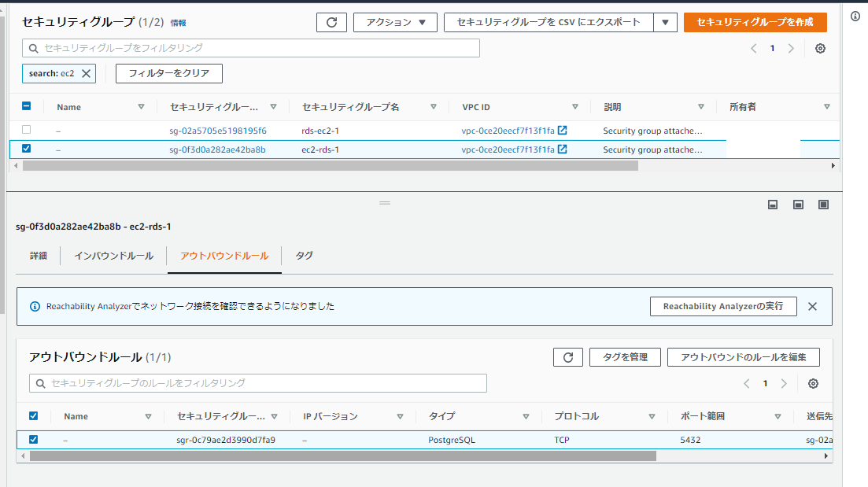
Task: Open the outbound rules settings gear
Action: pos(813,383)
